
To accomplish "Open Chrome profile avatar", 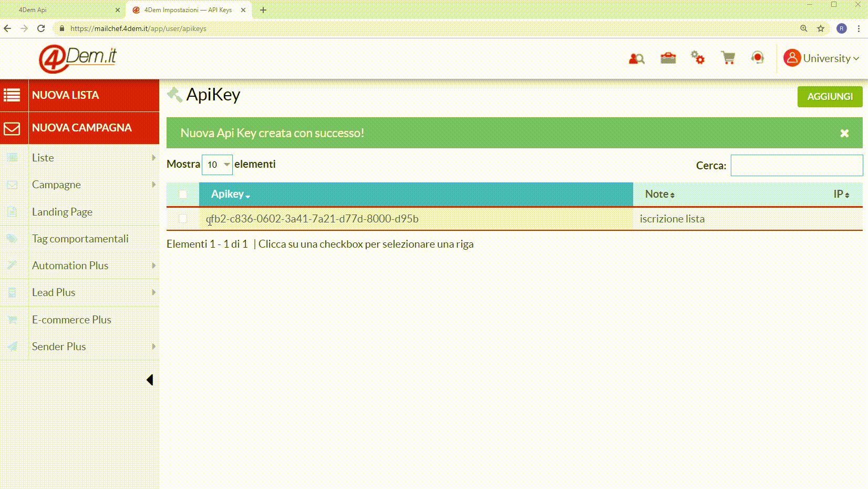I will coord(842,28).
